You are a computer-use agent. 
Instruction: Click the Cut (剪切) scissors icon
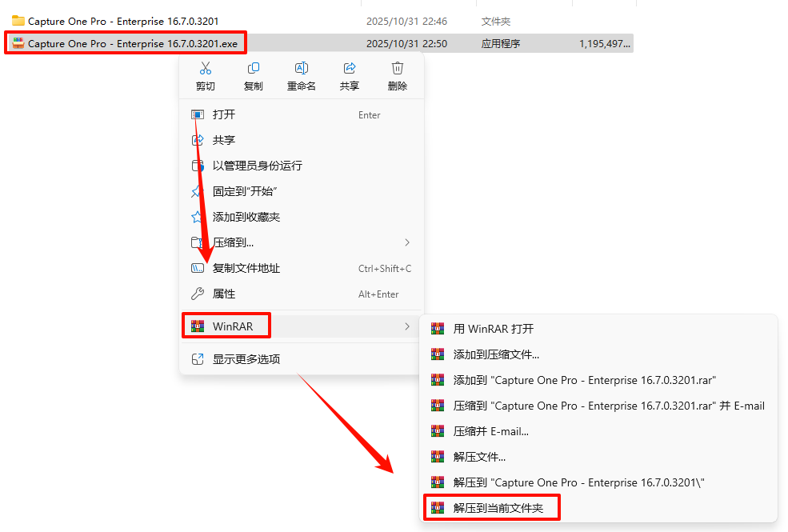[205, 68]
